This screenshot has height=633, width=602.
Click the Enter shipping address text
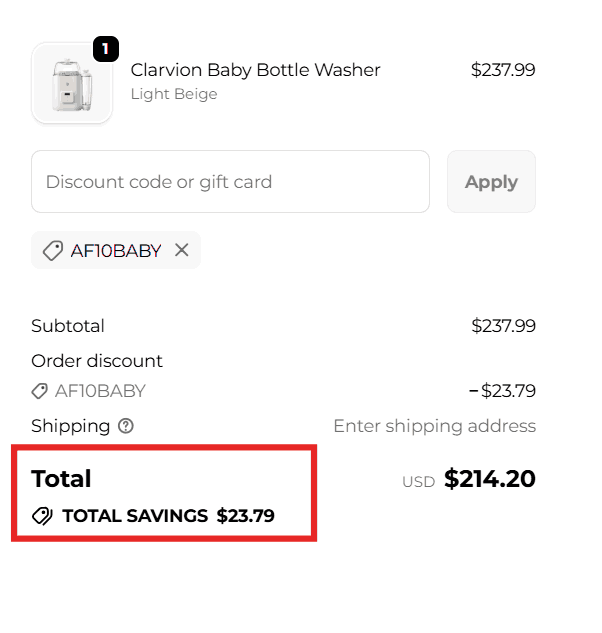[434, 426]
